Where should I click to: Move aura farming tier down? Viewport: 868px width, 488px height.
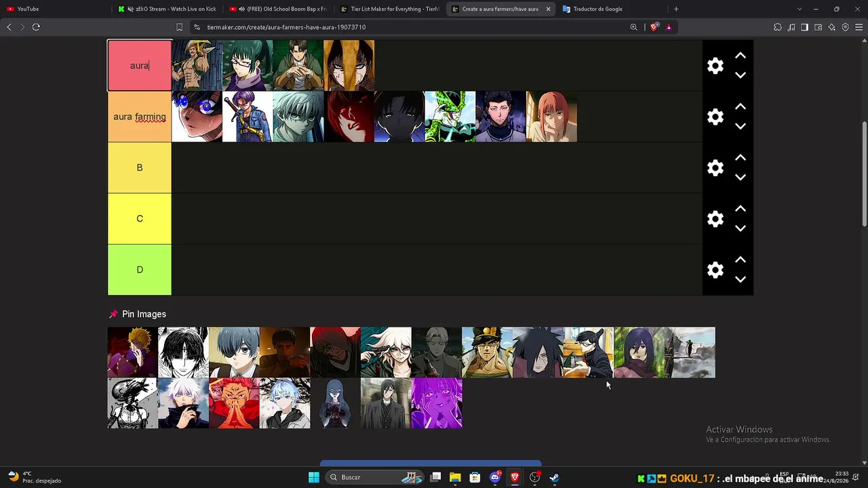[x=741, y=126]
